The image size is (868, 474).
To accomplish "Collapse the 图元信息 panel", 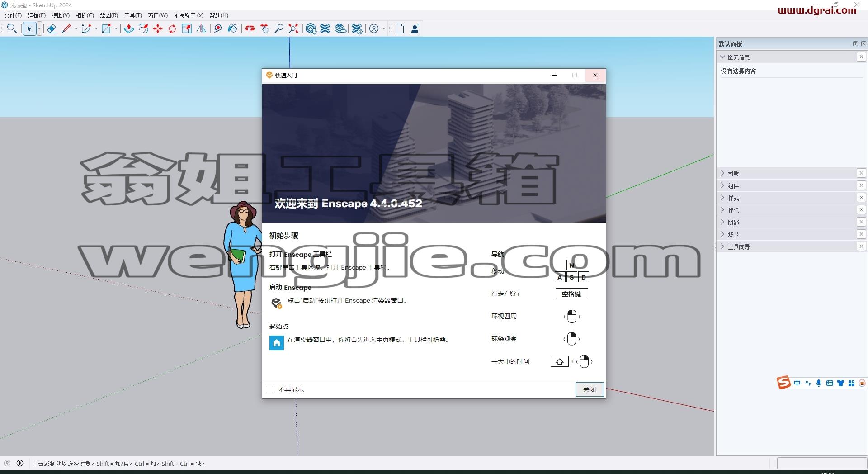I will coord(722,57).
